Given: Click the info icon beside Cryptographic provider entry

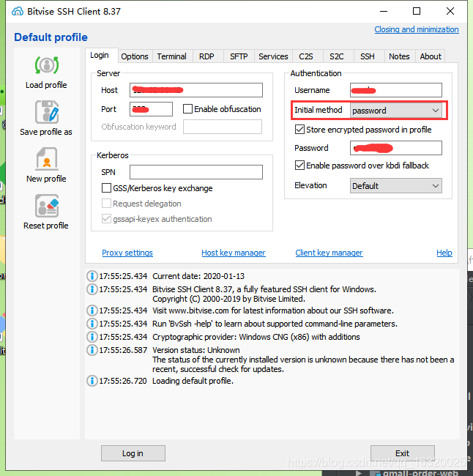Looking at the screenshot, I should click(92, 337).
